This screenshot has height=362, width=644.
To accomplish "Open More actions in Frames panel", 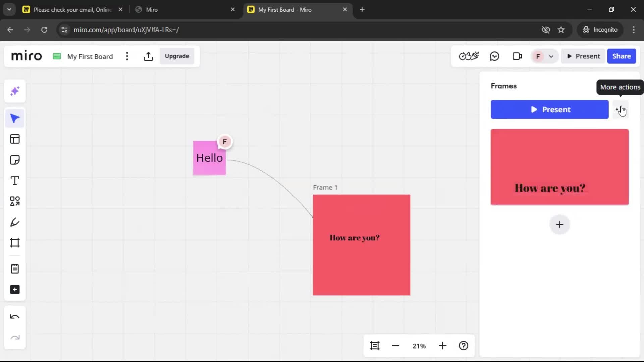I will (621, 110).
